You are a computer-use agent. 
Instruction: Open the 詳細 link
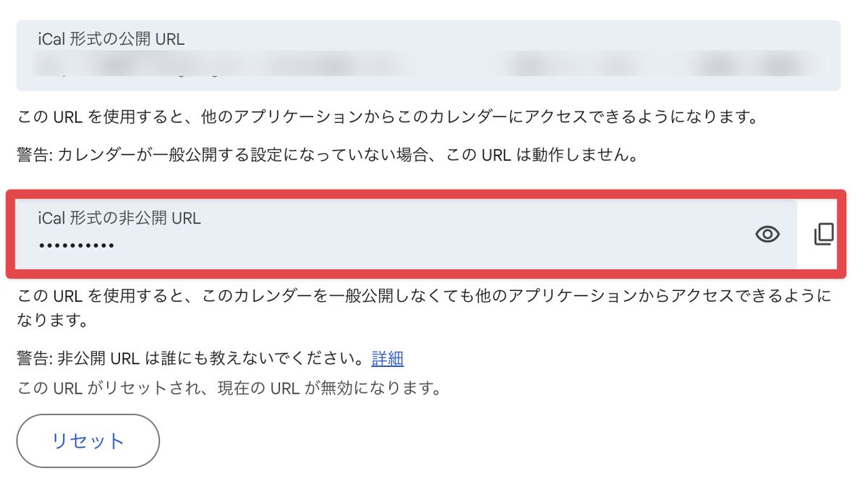pos(387,358)
